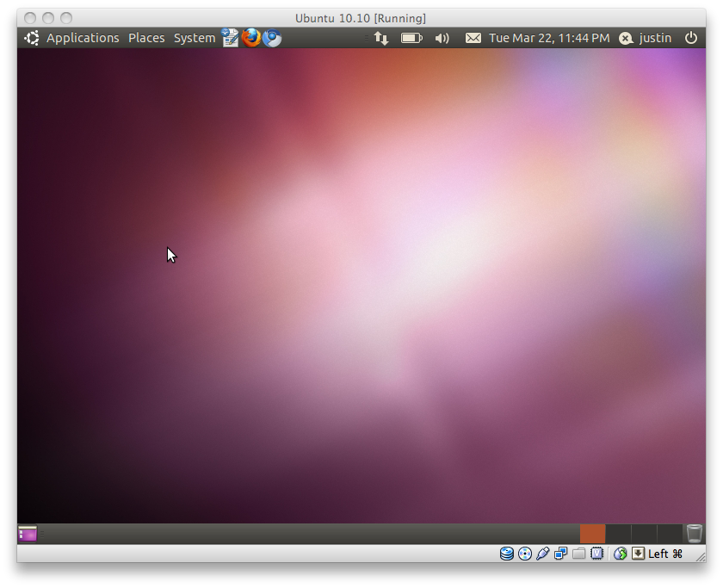Viewport: 723px width, 588px height.
Task: Open the network connections indicator
Action: pyautogui.click(x=380, y=38)
